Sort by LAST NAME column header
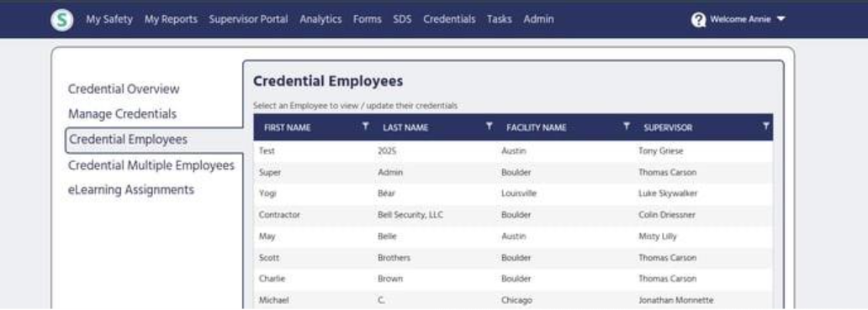 [x=405, y=128]
